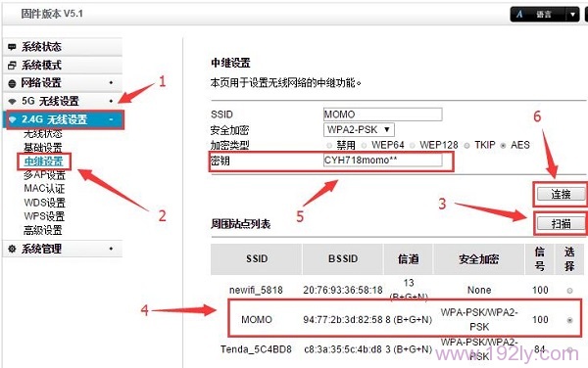Screen dimensions: 588x368
Task: Open MAC认证 submenu page
Action: [x=44, y=188]
